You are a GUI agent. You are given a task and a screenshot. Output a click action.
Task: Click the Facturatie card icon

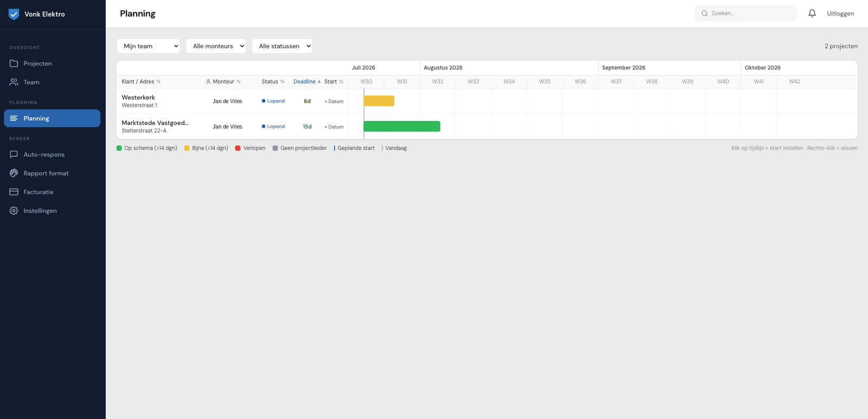click(x=14, y=192)
